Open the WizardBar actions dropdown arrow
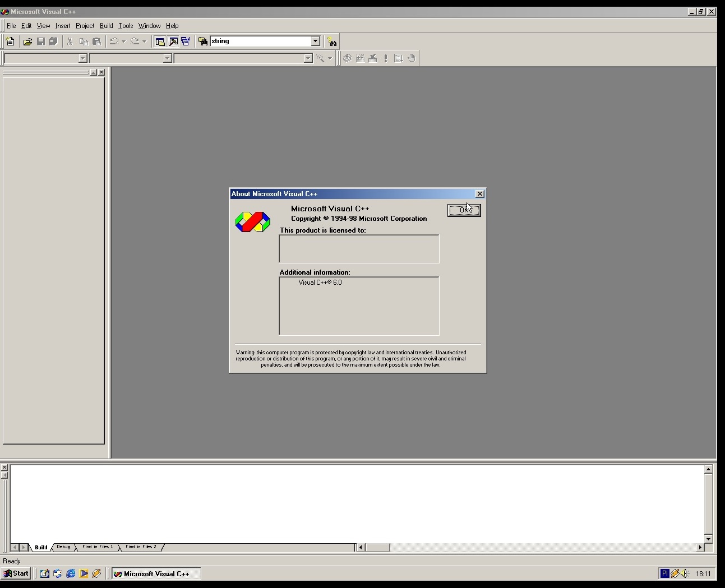This screenshot has width=725, height=588. (x=330, y=58)
